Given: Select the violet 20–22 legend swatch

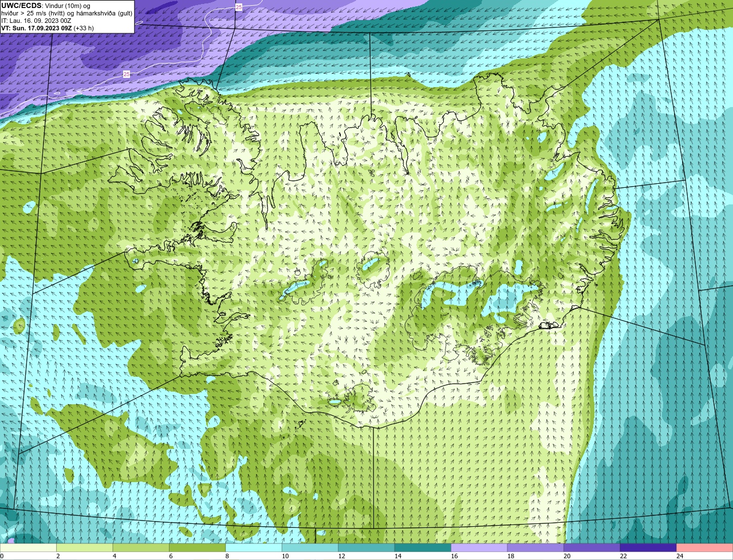Looking at the screenshot, I should click(592, 547).
